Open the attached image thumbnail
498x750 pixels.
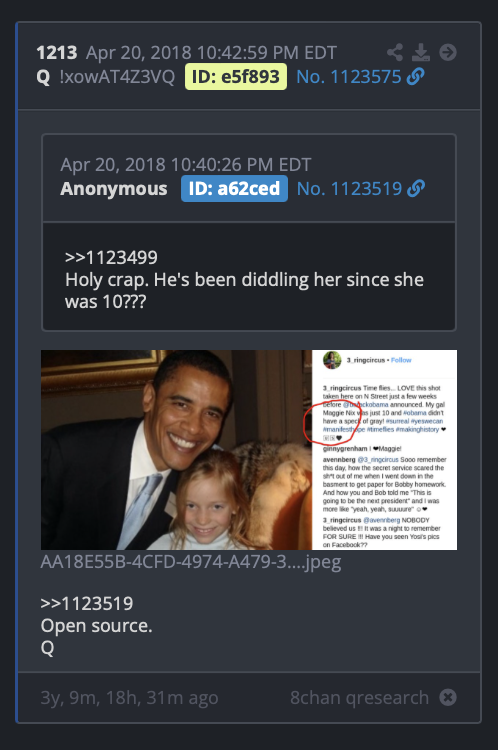(249, 450)
